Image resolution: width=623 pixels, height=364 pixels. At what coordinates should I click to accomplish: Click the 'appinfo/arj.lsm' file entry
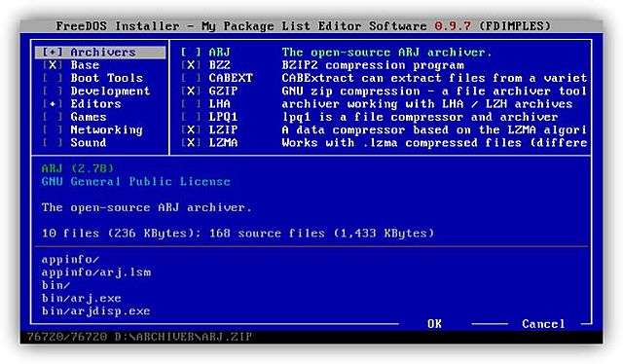click(x=96, y=273)
